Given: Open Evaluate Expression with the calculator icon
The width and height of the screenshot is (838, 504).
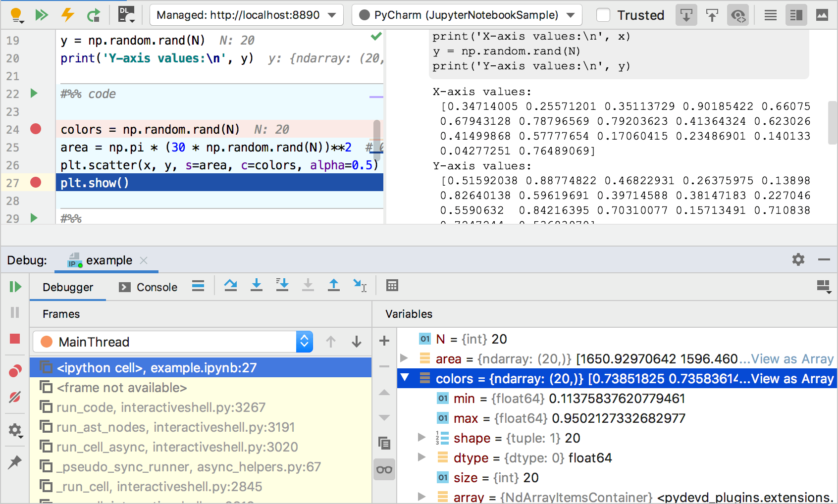Looking at the screenshot, I should pos(393,286).
